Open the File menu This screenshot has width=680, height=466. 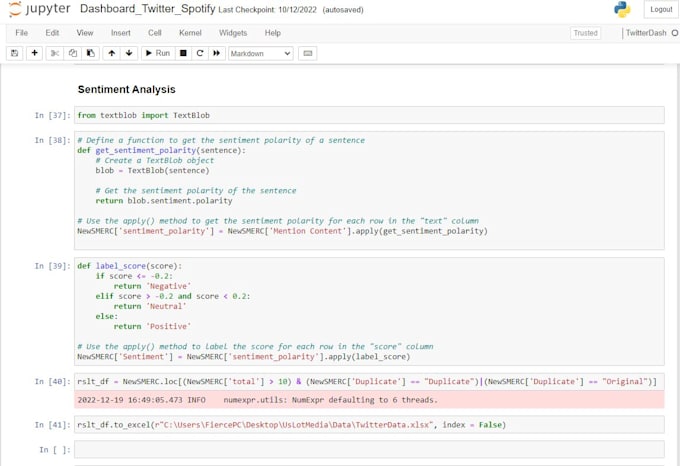[22, 33]
